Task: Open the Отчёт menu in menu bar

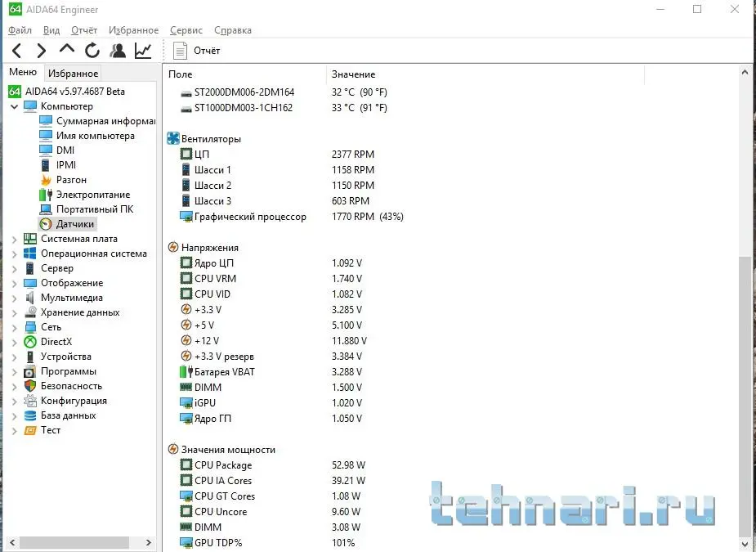Action: [84, 30]
